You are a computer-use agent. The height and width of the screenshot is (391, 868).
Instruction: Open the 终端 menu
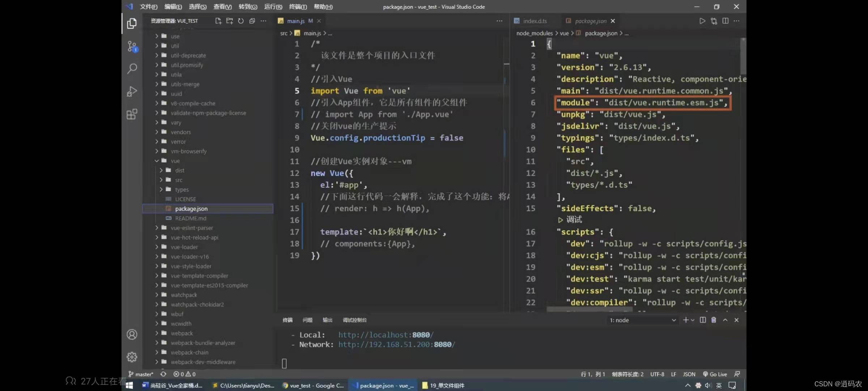[x=298, y=7]
